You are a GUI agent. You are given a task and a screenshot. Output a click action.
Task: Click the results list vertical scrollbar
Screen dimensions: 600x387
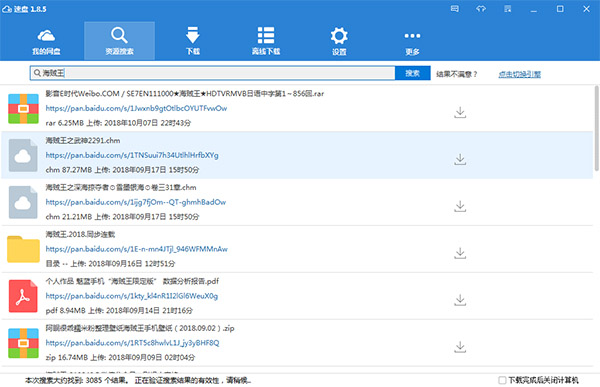coord(597,128)
